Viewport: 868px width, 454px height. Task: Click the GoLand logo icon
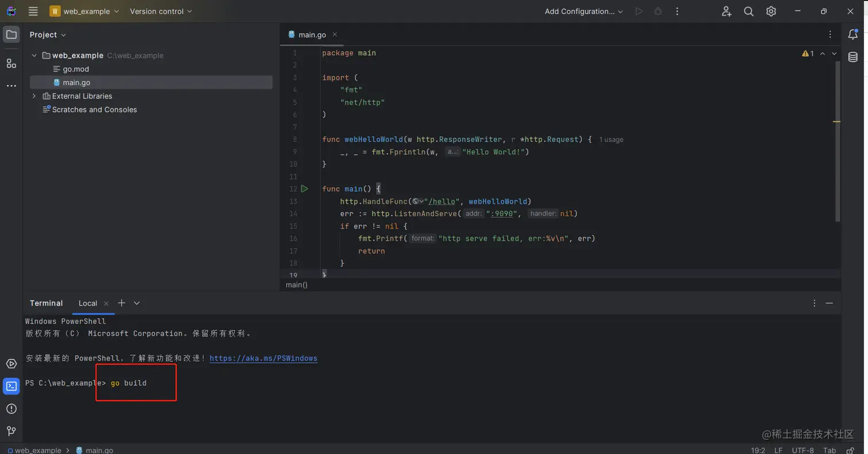[x=11, y=11]
